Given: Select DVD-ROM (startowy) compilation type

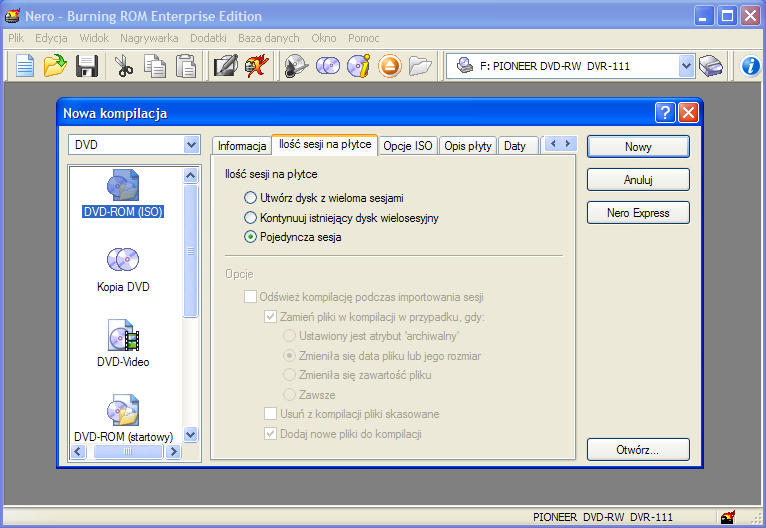Looking at the screenshot, I should (123, 418).
